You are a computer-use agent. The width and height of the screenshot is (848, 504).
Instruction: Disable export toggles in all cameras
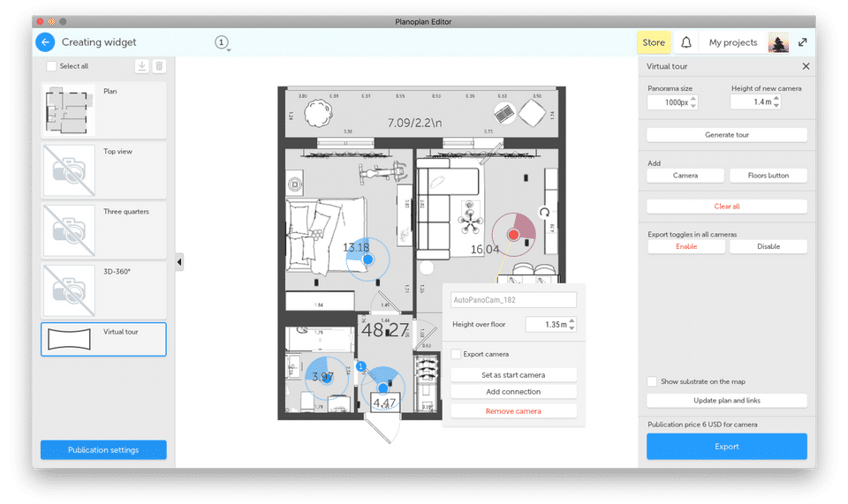click(x=768, y=246)
